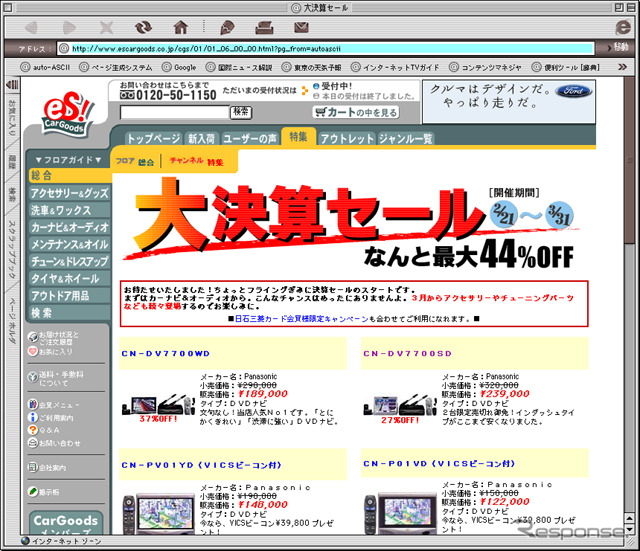This screenshot has width=640, height=551.
Task: Open the CN-P01VD (VICSビーコン付) link
Action: pyautogui.click(x=439, y=464)
